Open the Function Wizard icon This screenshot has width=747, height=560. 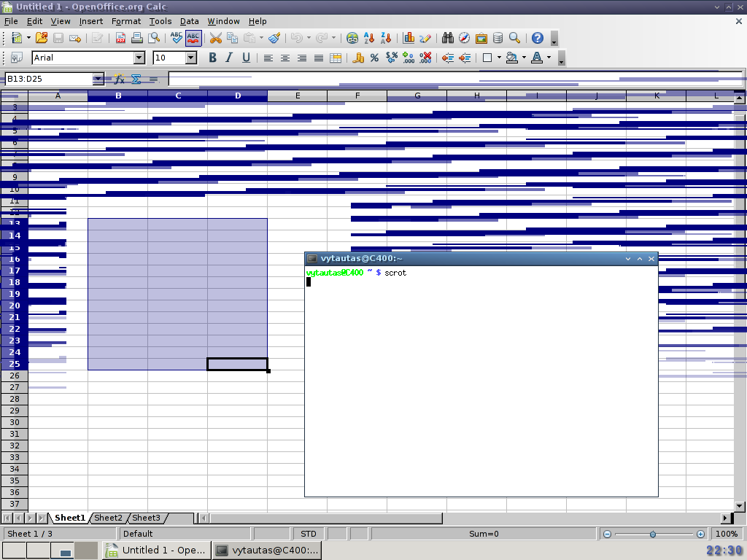pyautogui.click(x=119, y=79)
